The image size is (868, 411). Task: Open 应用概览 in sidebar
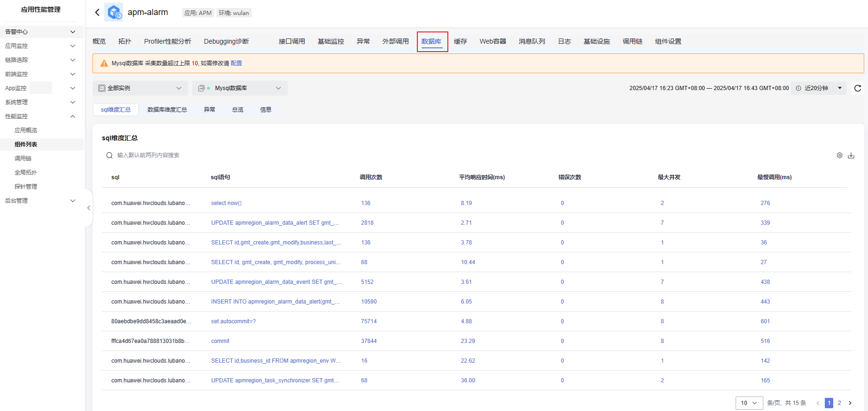(26, 130)
